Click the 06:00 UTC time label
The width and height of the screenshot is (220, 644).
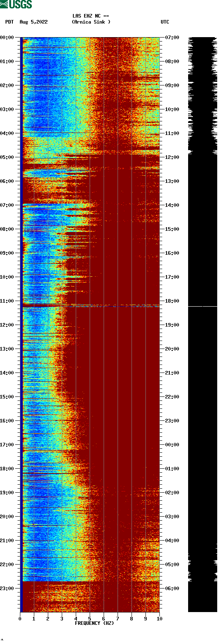pyautogui.click(x=172, y=589)
